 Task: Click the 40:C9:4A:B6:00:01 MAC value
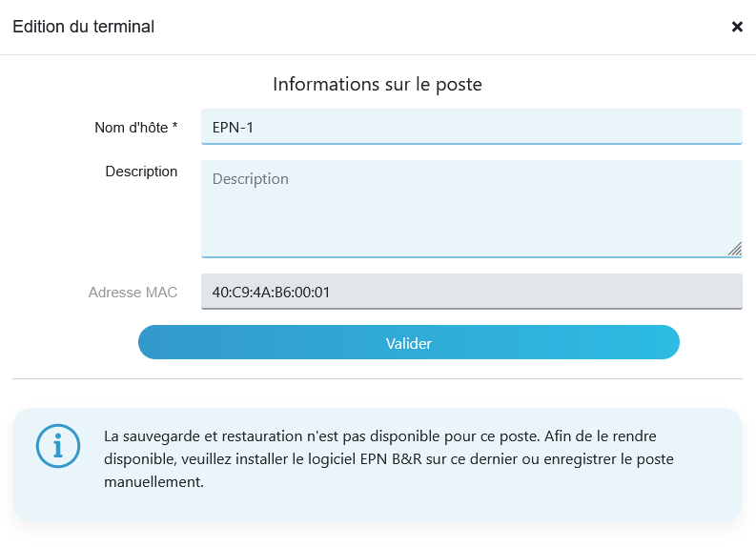click(x=271, y=293)
